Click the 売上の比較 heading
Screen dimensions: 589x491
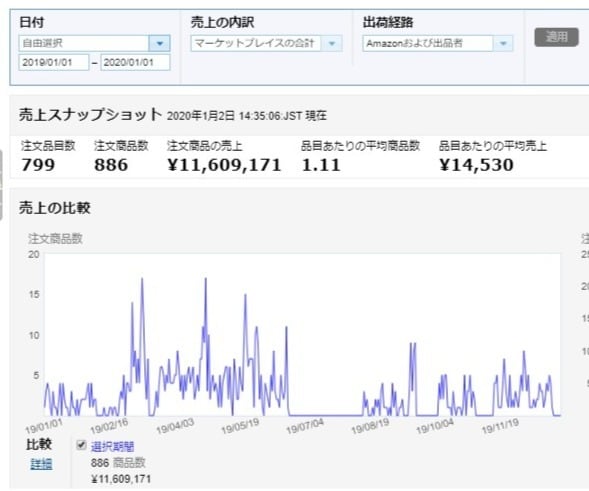click(x=55, y=208)
